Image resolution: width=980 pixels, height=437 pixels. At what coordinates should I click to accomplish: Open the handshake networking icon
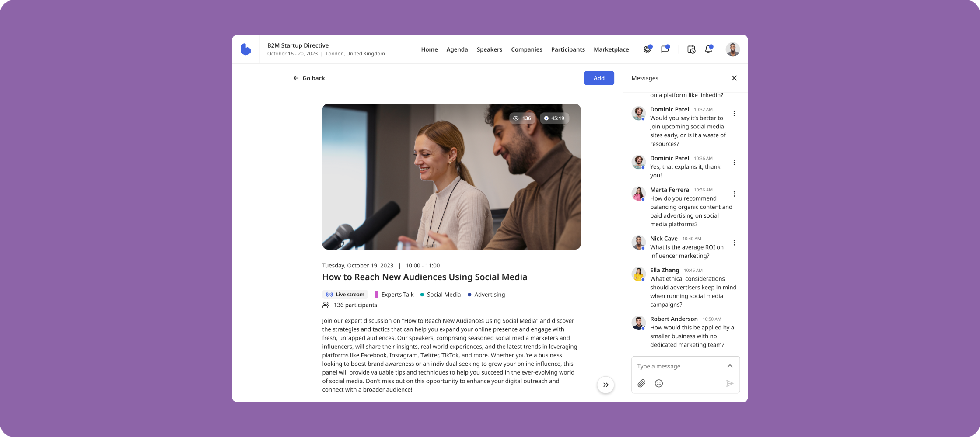pyautogui.click(x=647, y=49)
